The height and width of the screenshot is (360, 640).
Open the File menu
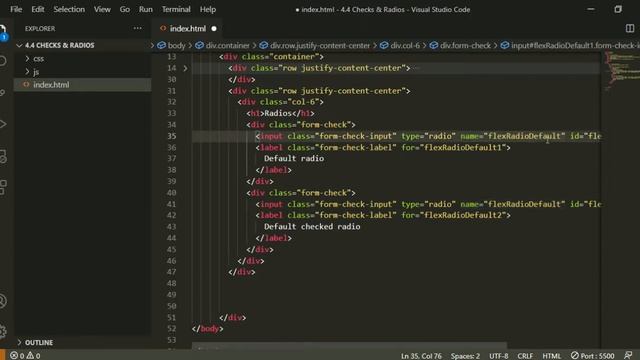[16, 9]
